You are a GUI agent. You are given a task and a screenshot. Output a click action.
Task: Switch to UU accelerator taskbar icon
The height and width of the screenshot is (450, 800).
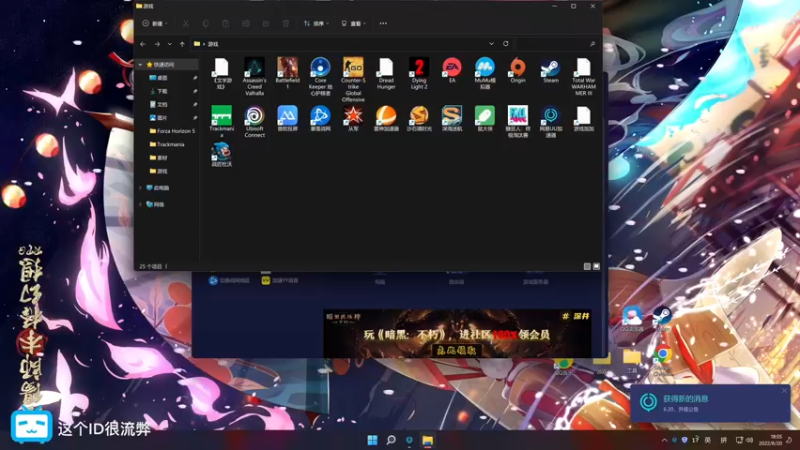coord(409,440)
